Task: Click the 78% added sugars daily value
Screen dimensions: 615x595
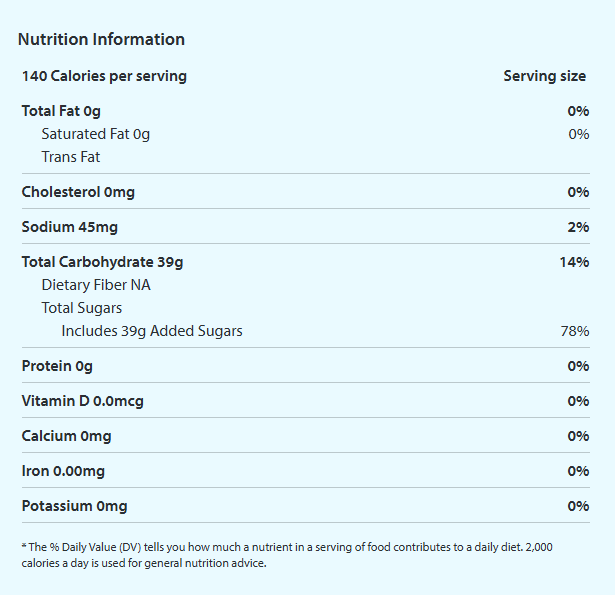Action: 575,331
